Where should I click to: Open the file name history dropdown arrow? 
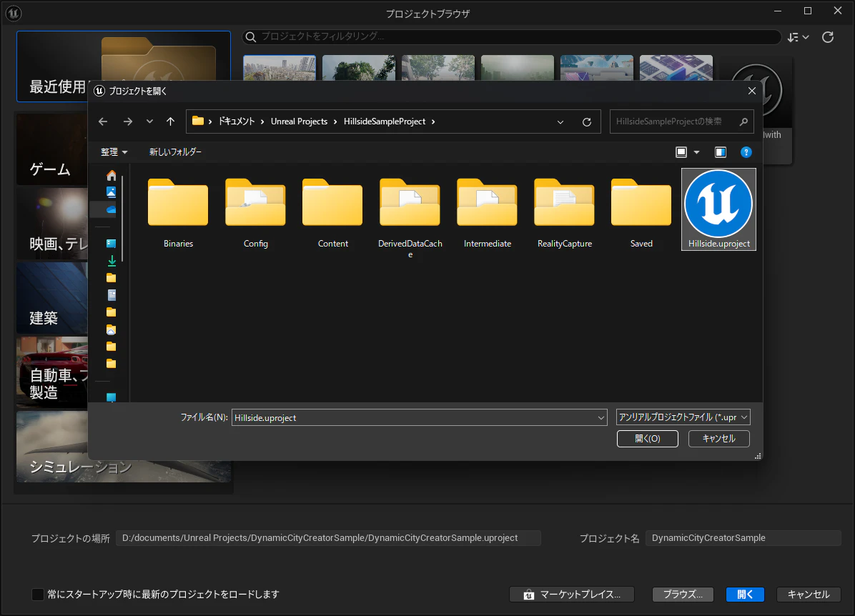point(601,417)
